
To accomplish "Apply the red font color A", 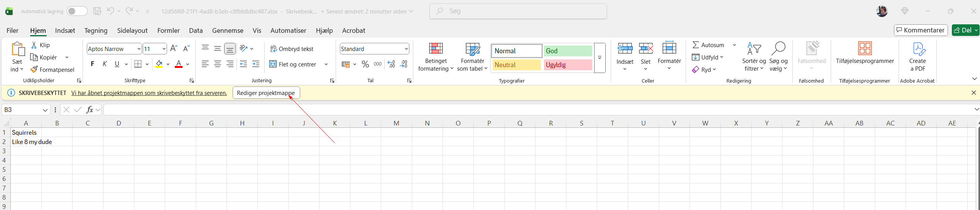I will 179,64.
